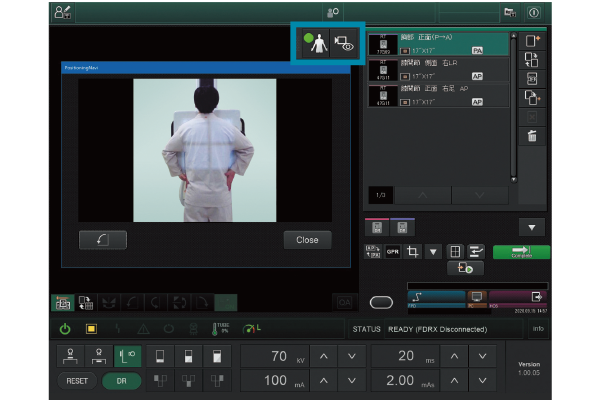Screen dimensions: 600x400
Task: Go to previous exposure page with up chevron
Action: (422, 195)
